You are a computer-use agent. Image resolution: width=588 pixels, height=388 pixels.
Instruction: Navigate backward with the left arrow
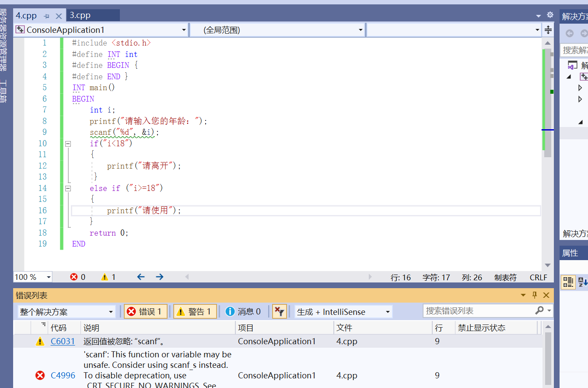pos(140,277)
